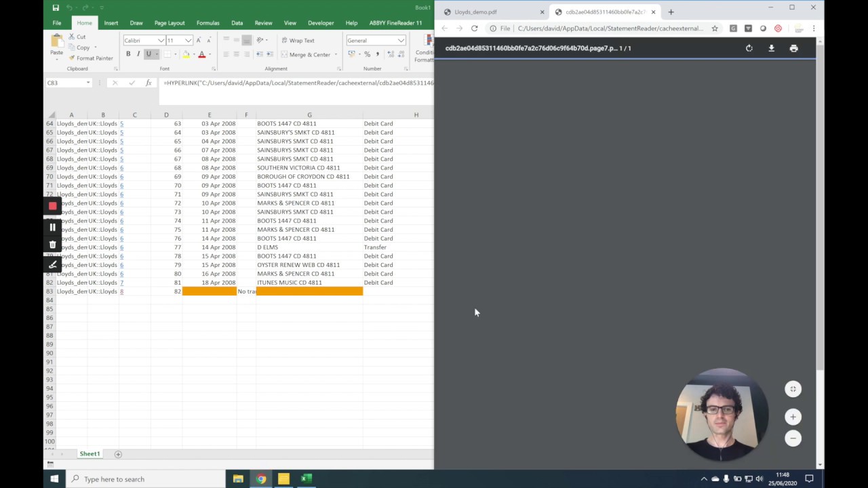Open the hyperlink 7 in row 82
The width and height of the screenshot is (868, 488).
click(x=121, y=283)
